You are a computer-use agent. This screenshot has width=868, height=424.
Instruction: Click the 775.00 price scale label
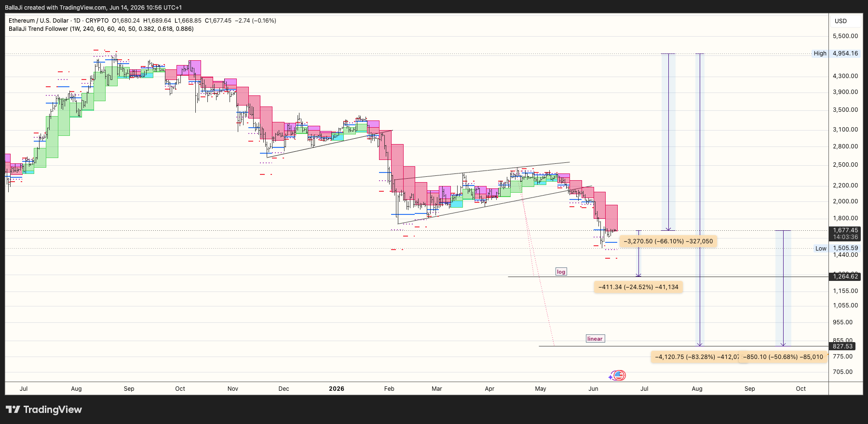tap(842, 357)
